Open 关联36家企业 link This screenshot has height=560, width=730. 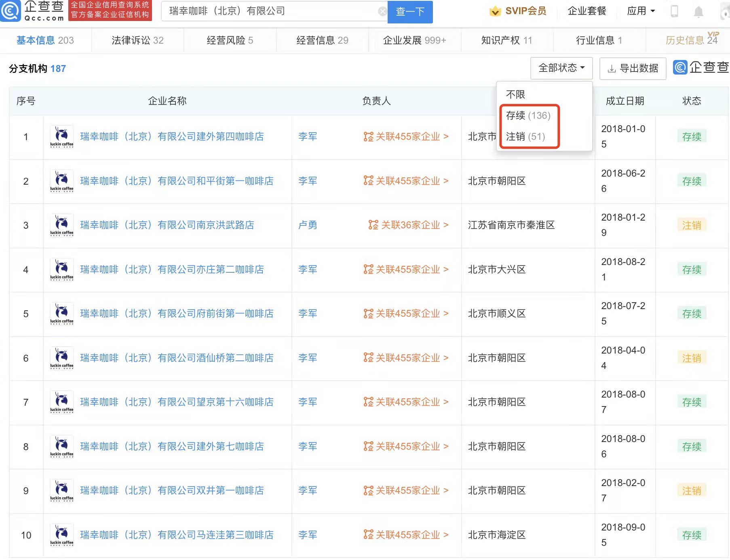click(409, 225)
